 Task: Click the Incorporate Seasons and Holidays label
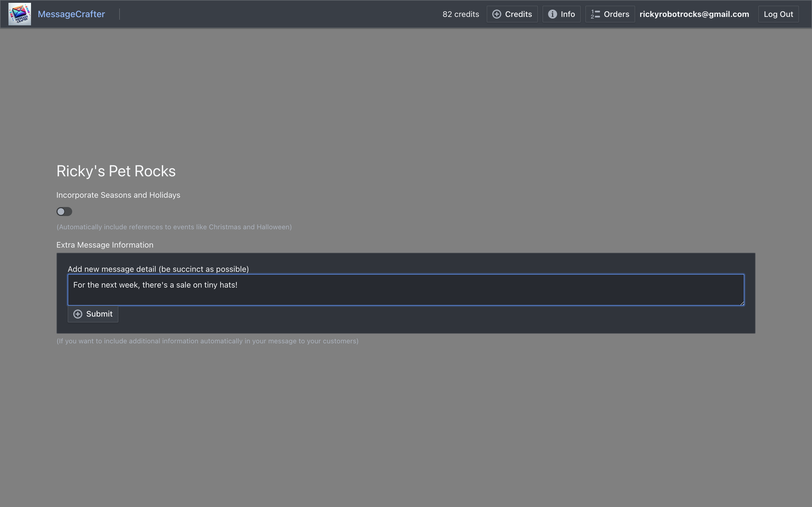[x=118, y=195]
